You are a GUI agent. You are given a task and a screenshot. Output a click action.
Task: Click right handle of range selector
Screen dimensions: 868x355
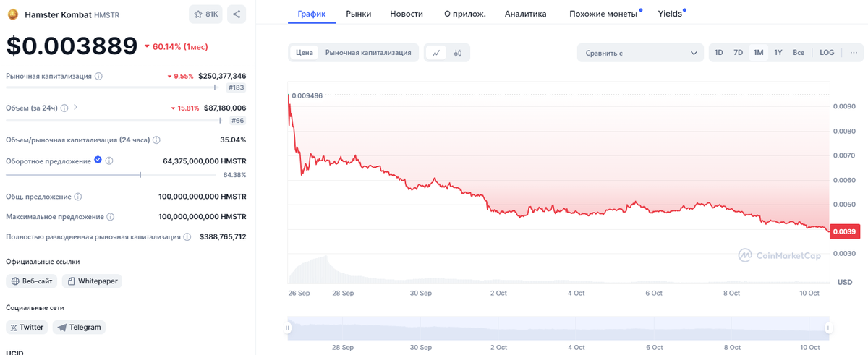[x=829, y=328]
